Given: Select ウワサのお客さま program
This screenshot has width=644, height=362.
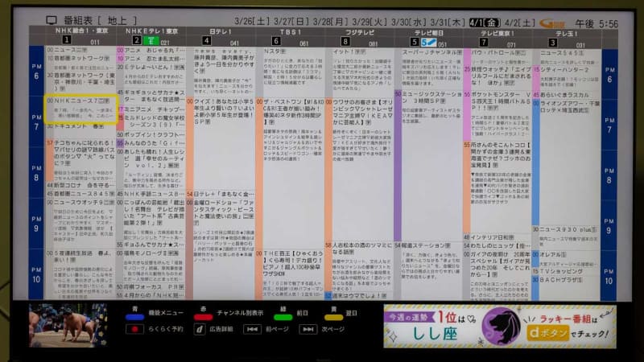Looking at the screenshot, I should coord(359,170).
